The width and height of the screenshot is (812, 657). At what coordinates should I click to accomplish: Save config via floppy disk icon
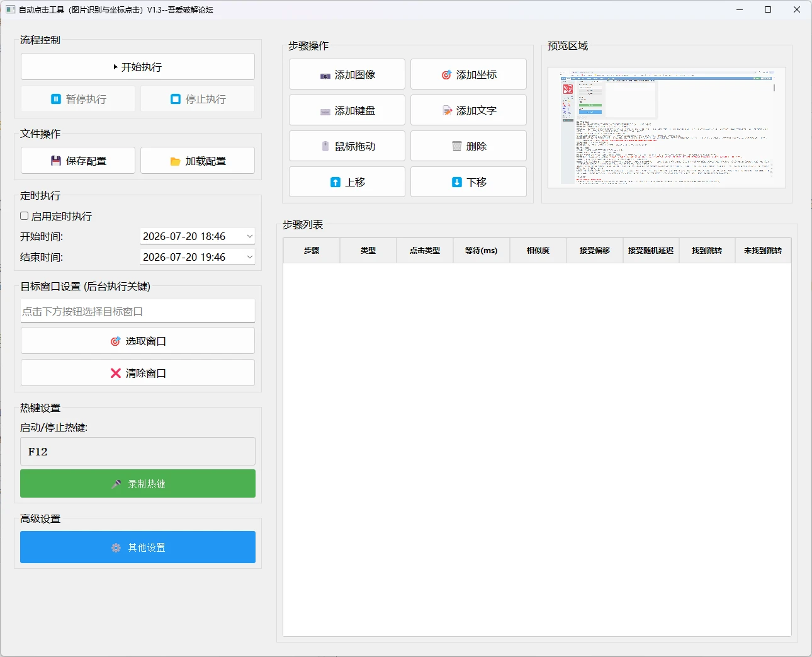pos(56,161)
